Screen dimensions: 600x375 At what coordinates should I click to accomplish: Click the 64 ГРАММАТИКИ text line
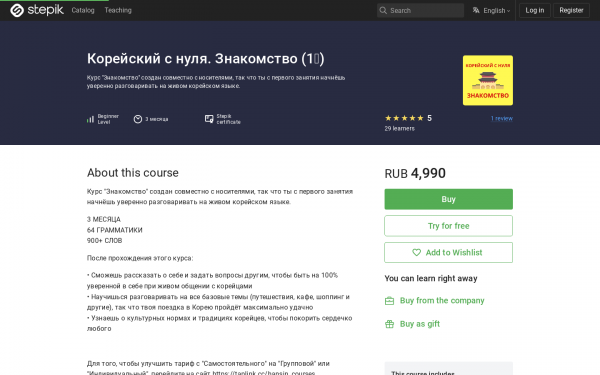click(114, 230)
